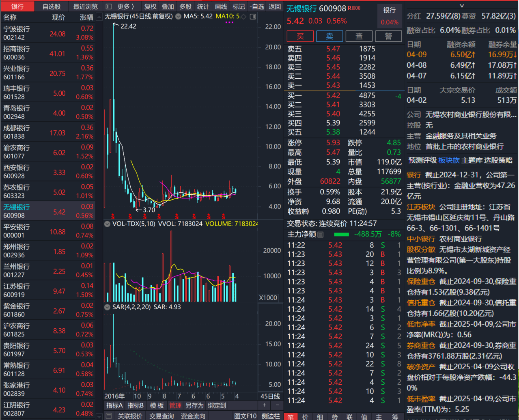
Task: Click 复权 in the toolbar
Action: (x=151, y=6)
